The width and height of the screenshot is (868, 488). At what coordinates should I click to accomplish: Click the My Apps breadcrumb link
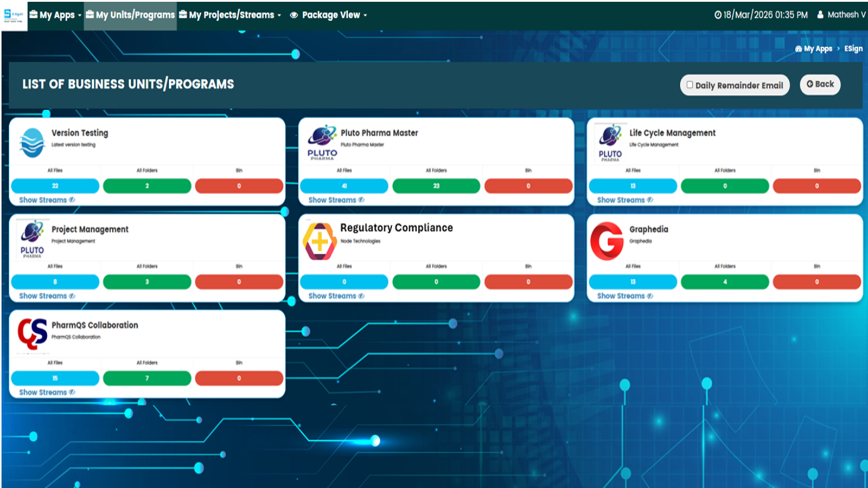click(x=814, y=49)
